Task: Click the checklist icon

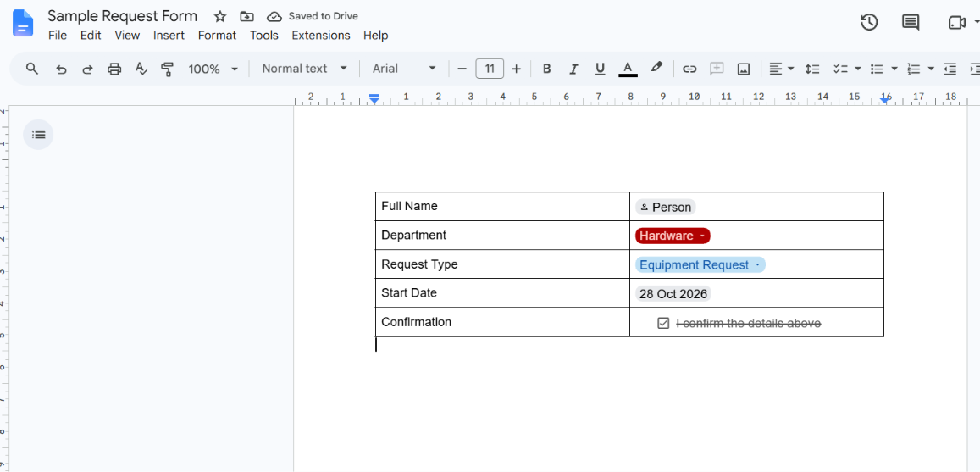Action: (x=840, y=69)
